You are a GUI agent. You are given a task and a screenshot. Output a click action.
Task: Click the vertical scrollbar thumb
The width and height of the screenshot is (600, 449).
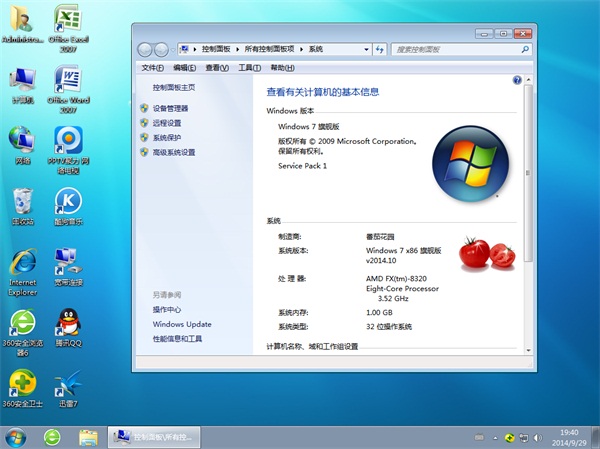pyautogui.click(x=528, y=173)
